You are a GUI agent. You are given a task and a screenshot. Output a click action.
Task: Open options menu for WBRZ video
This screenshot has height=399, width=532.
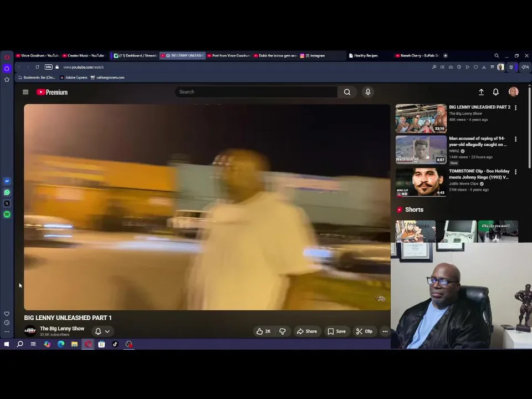515,139
